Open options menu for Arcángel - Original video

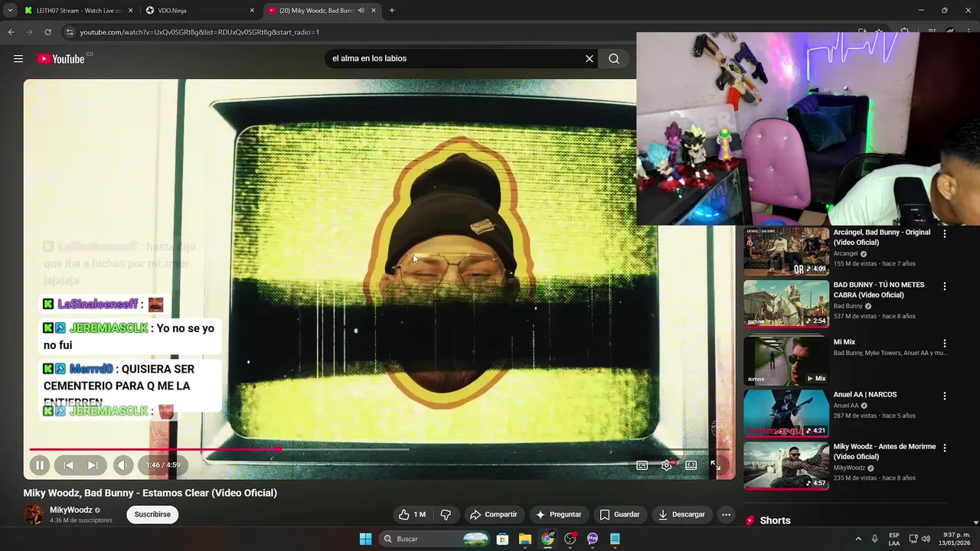(944, 233)
